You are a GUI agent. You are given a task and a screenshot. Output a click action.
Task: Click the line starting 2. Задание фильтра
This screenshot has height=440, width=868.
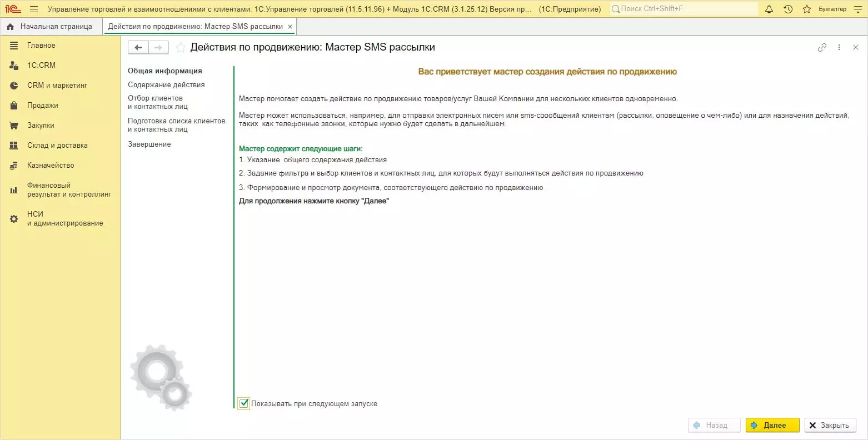click(441, 173)
